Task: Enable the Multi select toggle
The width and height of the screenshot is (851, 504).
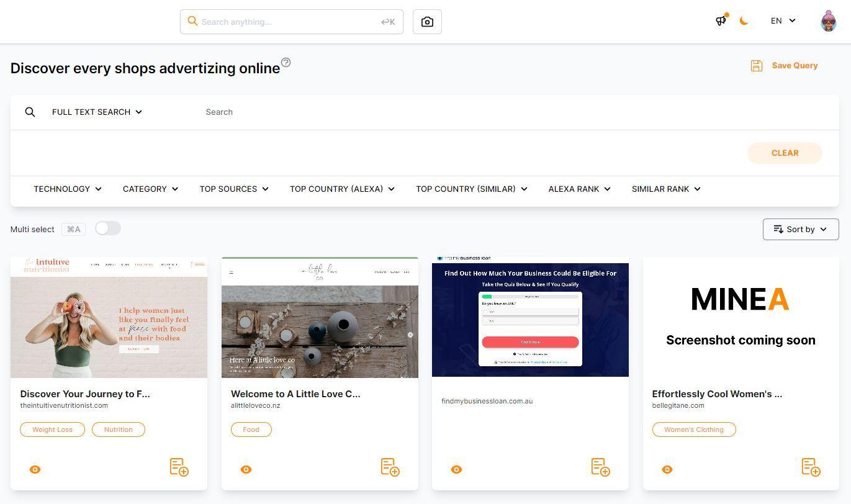Action: tap(108, 228)
